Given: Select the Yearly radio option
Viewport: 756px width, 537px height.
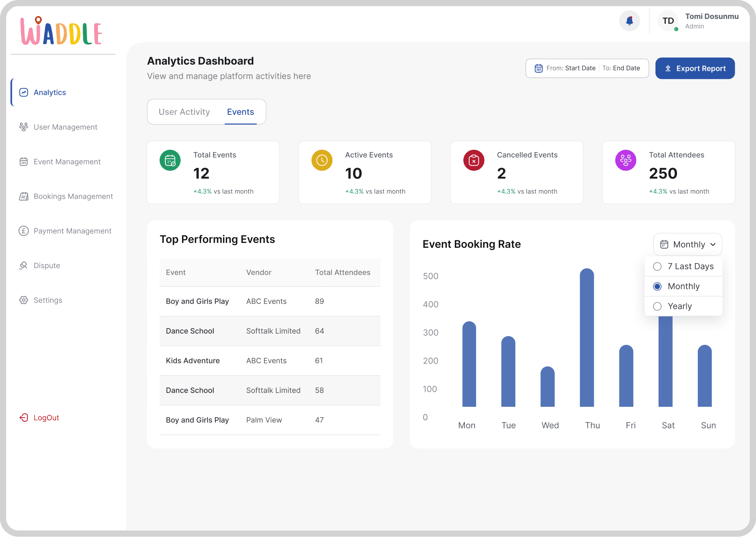Looking at the screenshot, I should [657, 306].
